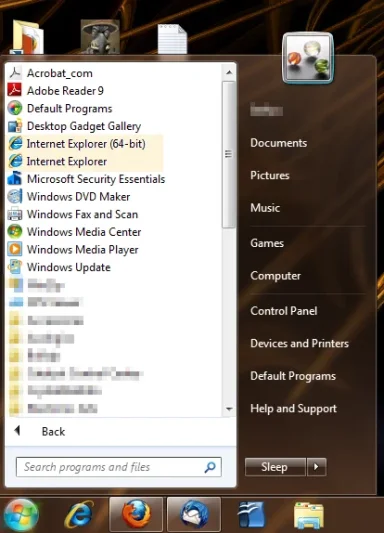
Task: Open Microsoft Security Essentials entry
Action: (x=96, y=179)
